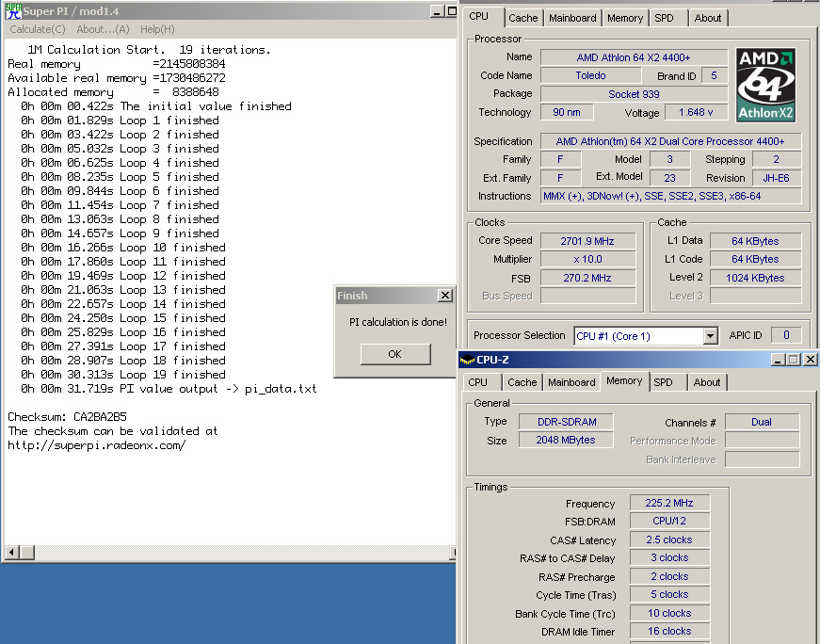Open About tab in lower CPU-Z window
820x644 pixels.
click(706, 382)
